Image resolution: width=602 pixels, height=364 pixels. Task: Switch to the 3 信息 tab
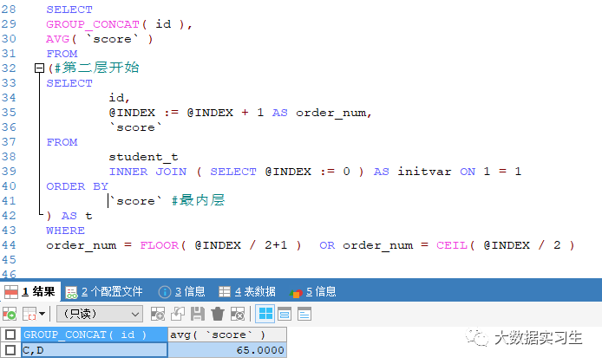pyautogui.click(x=181, y=292)
